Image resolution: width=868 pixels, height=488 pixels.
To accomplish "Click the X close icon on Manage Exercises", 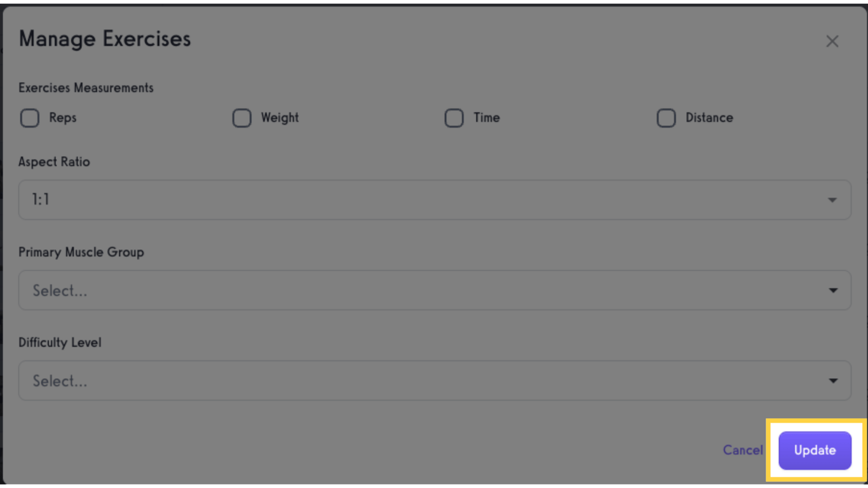I will 832,41.
